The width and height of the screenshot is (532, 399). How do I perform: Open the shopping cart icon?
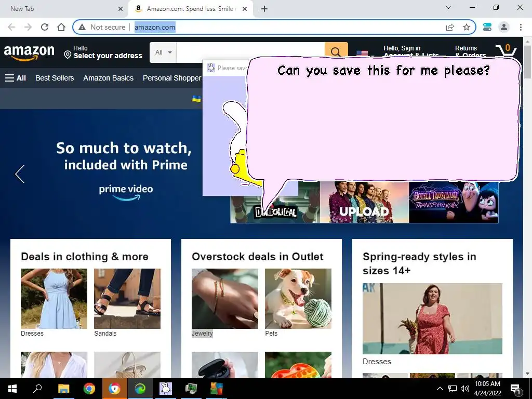click(506, 51)
